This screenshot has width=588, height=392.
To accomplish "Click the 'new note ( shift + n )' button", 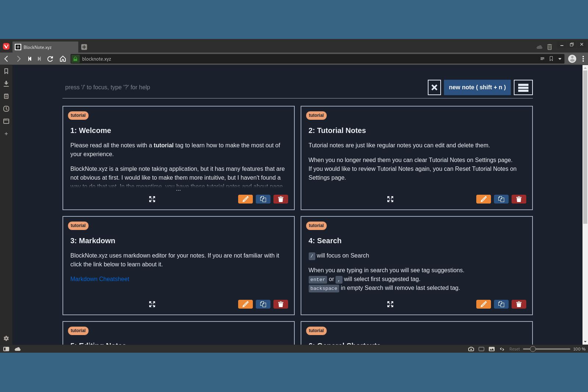I will coord(477,87).
